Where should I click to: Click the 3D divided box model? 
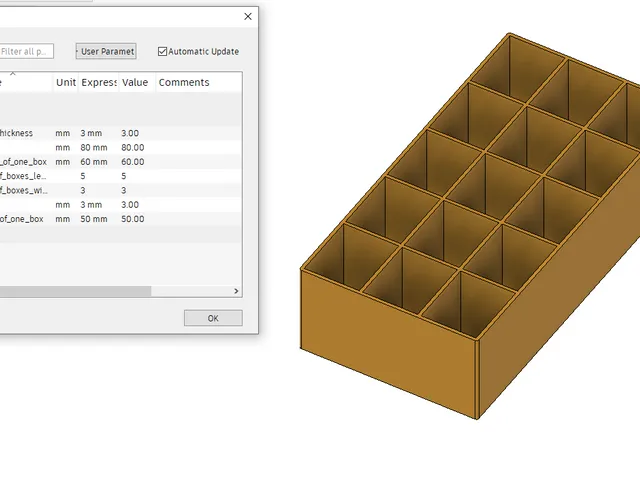tap(470, 226)
